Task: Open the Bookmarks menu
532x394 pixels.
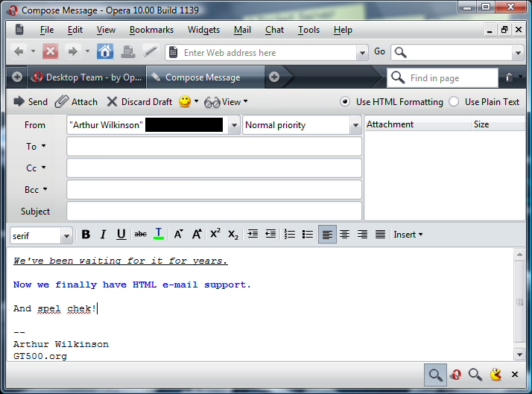Action: click(151, 30)
